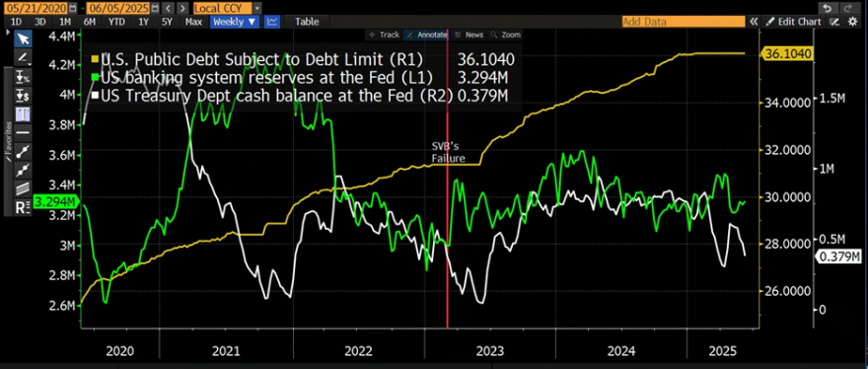Expand the small triangle above the toolbar
The image size is (868, 369).
[8, 33]
